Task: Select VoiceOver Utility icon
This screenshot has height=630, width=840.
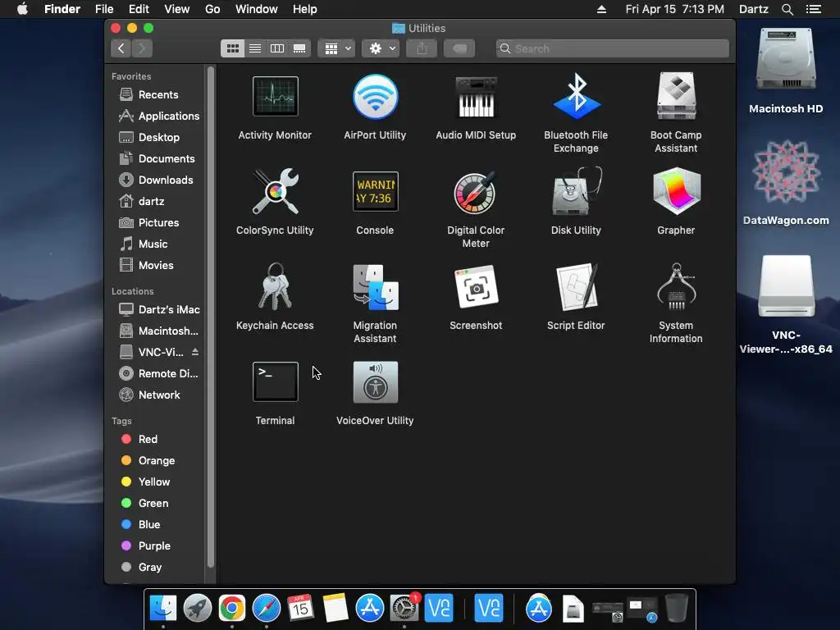Action: pos(375,382)
